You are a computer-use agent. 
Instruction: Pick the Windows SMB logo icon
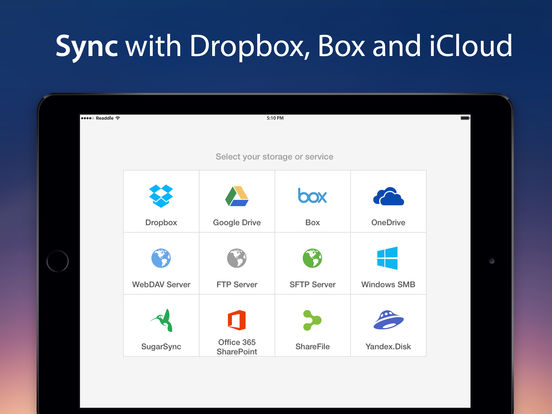[388, 258]
